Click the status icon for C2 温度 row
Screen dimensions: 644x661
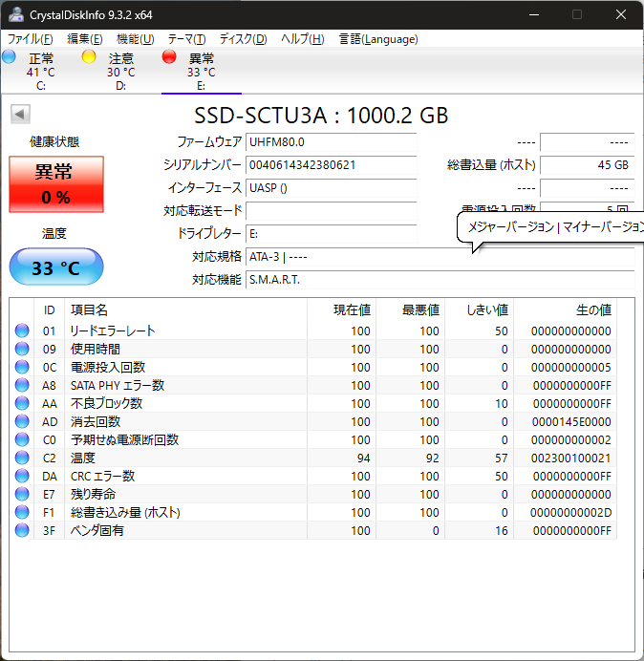[x=22, y=458]
